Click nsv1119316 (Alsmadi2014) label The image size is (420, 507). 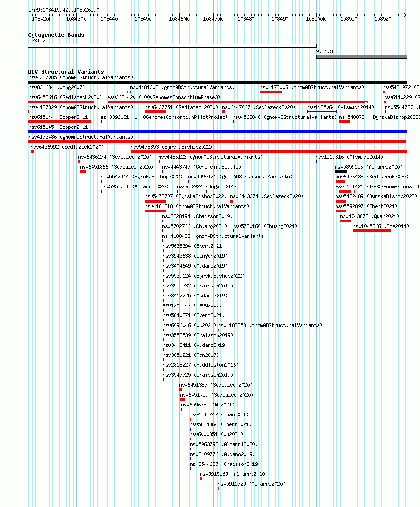pyautogui.click(x=349, y=157)
